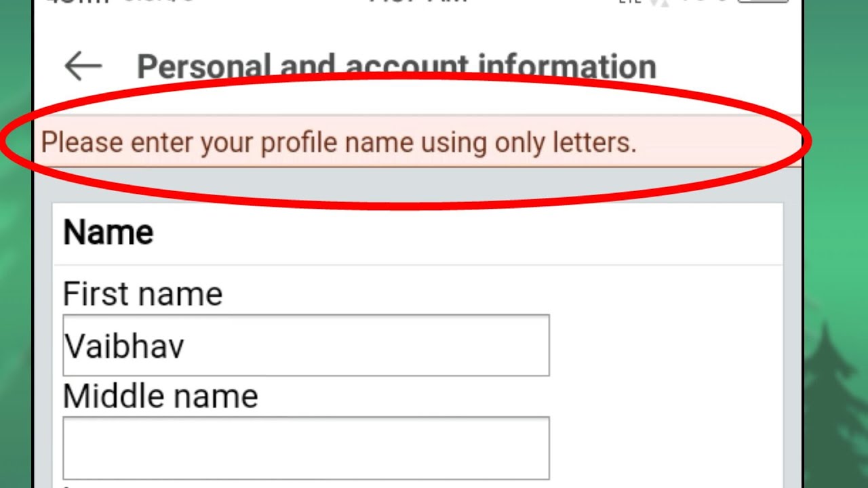This screenshot has height=488, width=868.
Task: Click the word 'Please' in the error banner
Action: tap(82, 142)
